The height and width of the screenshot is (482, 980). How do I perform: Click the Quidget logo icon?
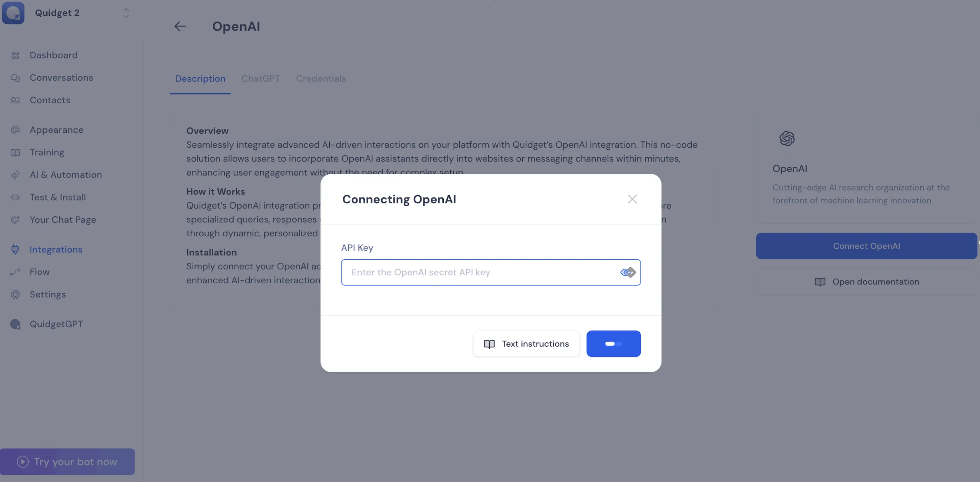click(x=13, y=13)
